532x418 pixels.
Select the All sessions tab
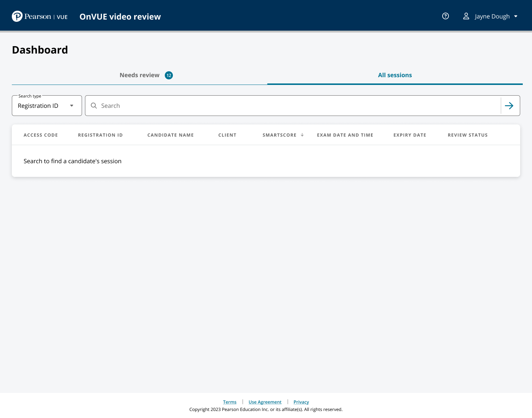395,75
